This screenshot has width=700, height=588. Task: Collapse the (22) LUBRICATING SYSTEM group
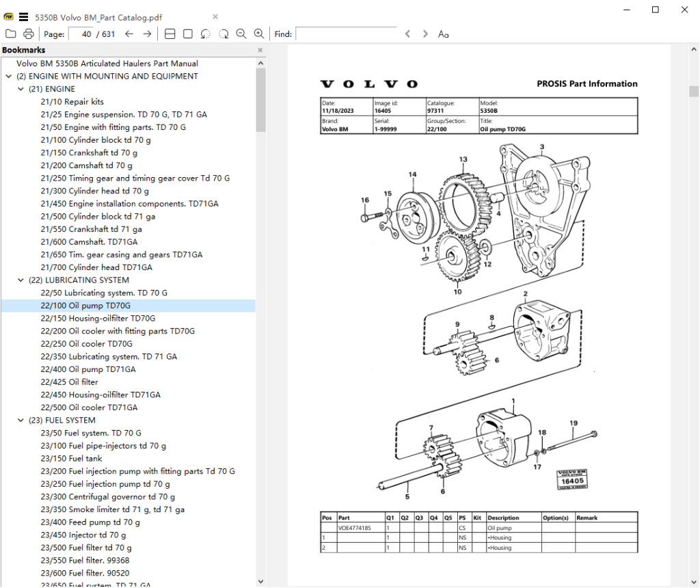(x=20, y=280)
